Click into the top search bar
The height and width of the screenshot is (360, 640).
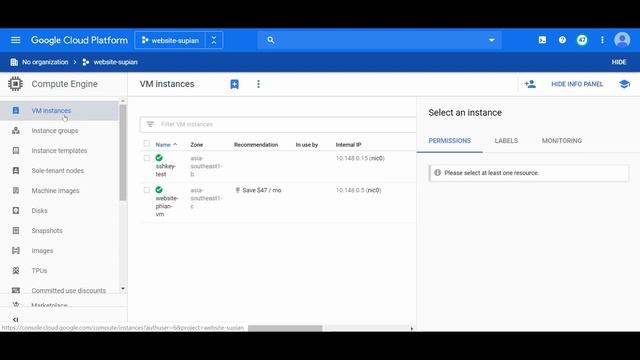(379, 40)
